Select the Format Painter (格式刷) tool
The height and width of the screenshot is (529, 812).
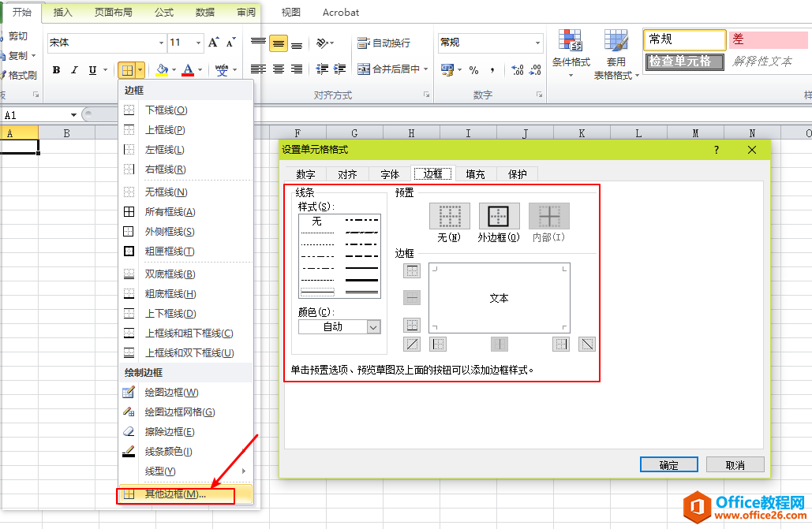pos(20,75)
